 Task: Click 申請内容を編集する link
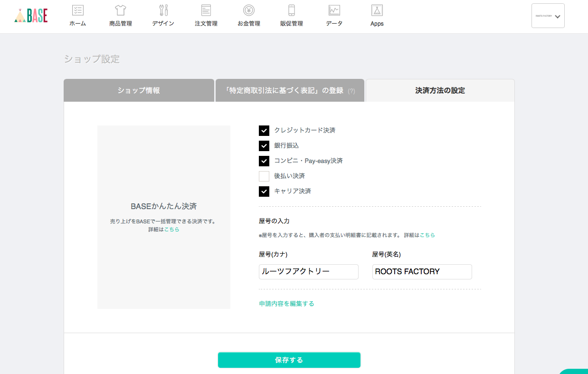(x=286, y=304)
